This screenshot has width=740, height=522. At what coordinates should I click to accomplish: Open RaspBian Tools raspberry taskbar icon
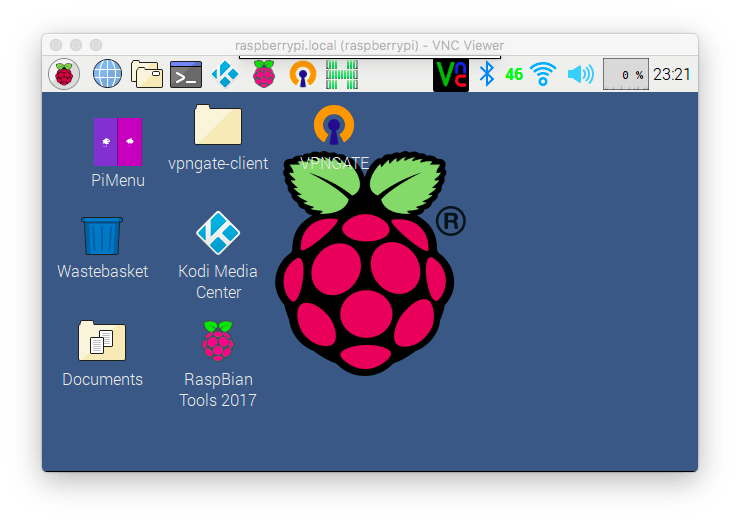[264, 74]
